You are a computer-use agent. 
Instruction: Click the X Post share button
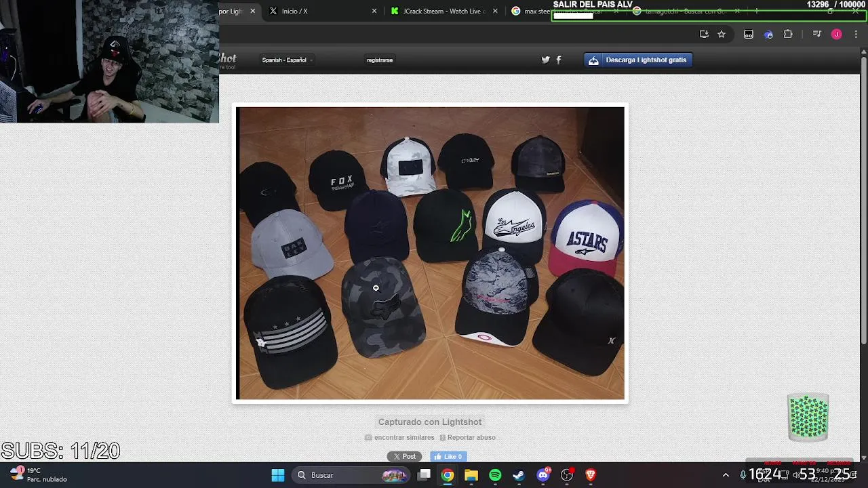[x=404, y=456]
